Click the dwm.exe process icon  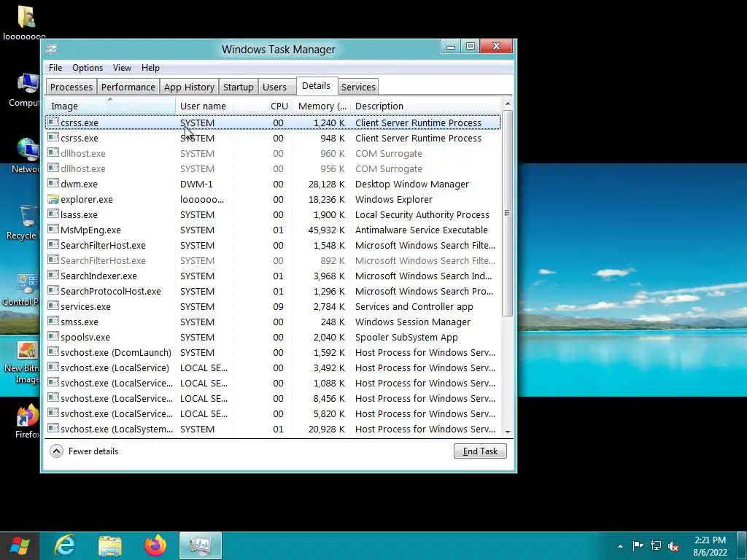click(53, 184)
